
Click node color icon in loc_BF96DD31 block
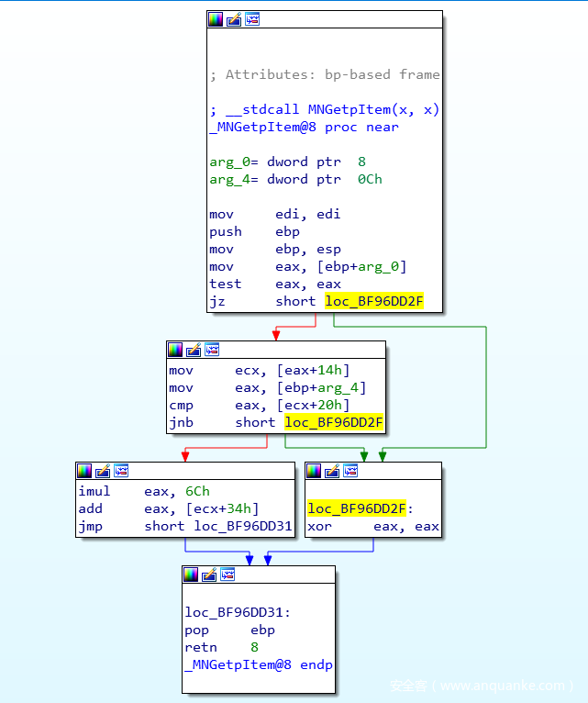click(x=191, y=575)
